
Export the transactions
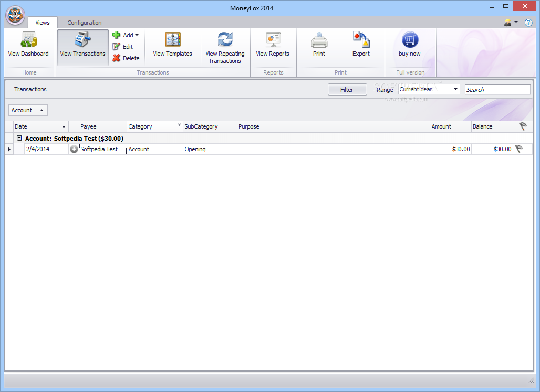tap(361, 45)
